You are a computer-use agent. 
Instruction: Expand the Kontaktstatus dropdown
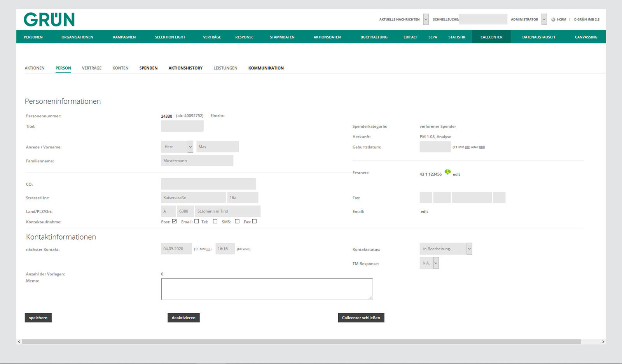(446, 249)
